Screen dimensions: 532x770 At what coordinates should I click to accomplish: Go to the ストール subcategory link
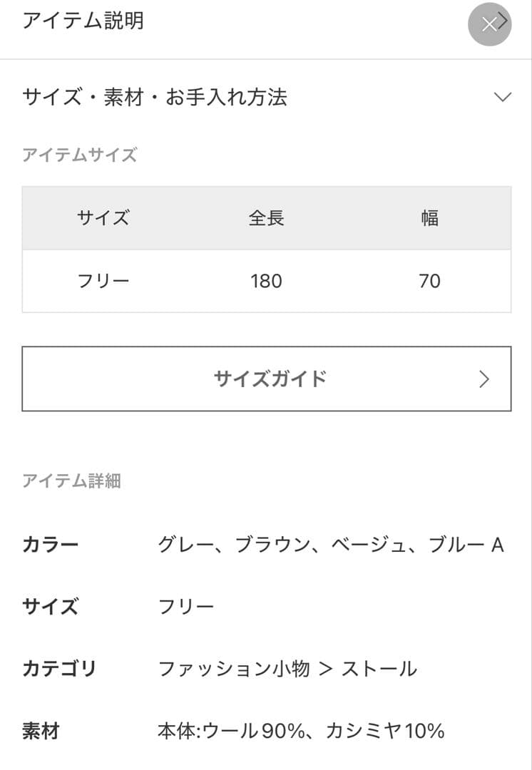(x=379, y=669)
